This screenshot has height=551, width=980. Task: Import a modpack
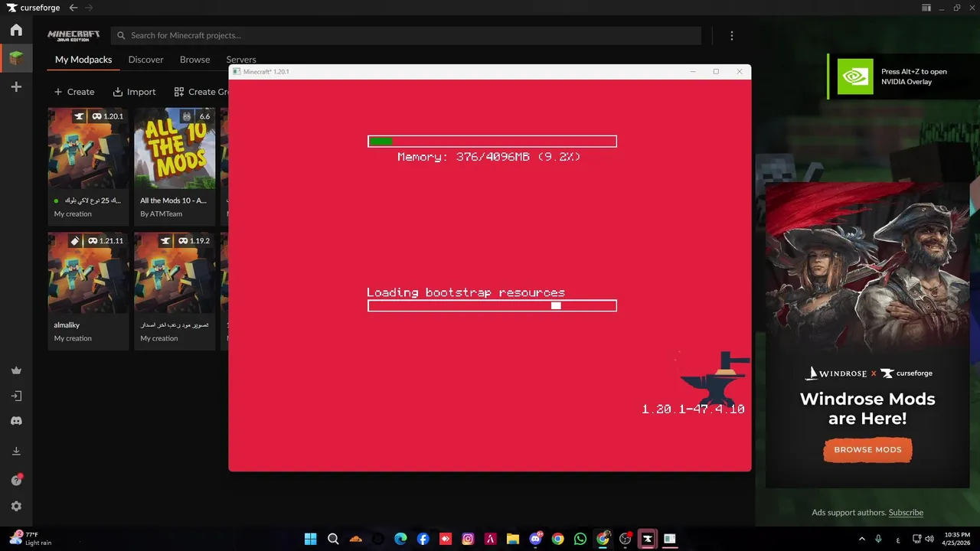coord(134,92)
